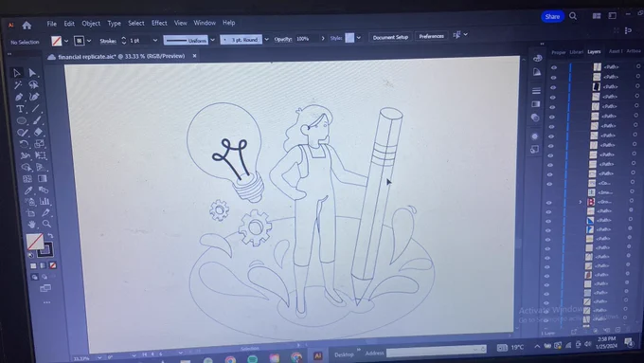
Task: Open the graphic Style dropdown arrow
Action: click(x=359, y=37)
